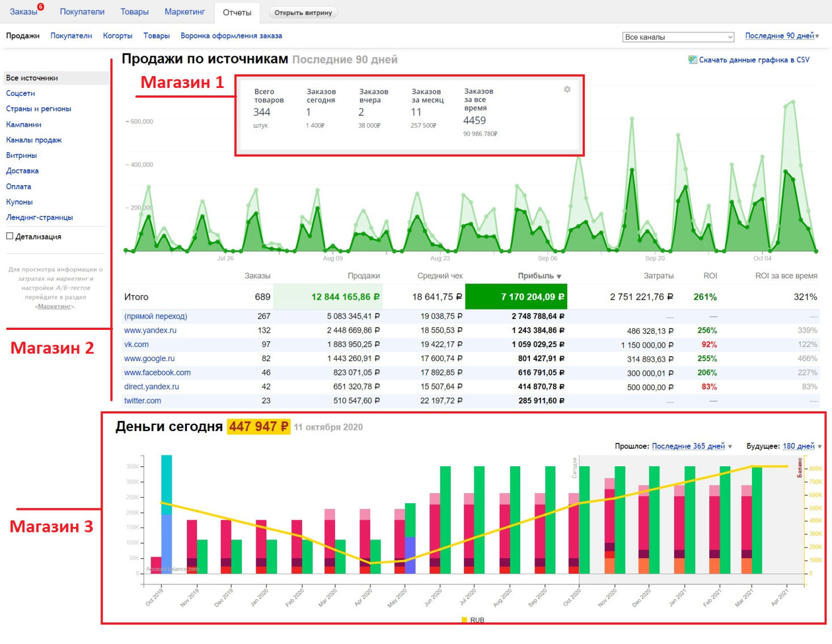
Task: Click the sort arrow next to Прибыль
Action: (x=559, y=277)
